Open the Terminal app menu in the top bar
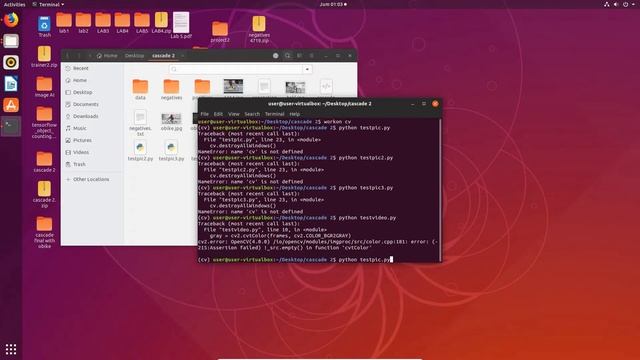640x360 pixels. point(48,4)
